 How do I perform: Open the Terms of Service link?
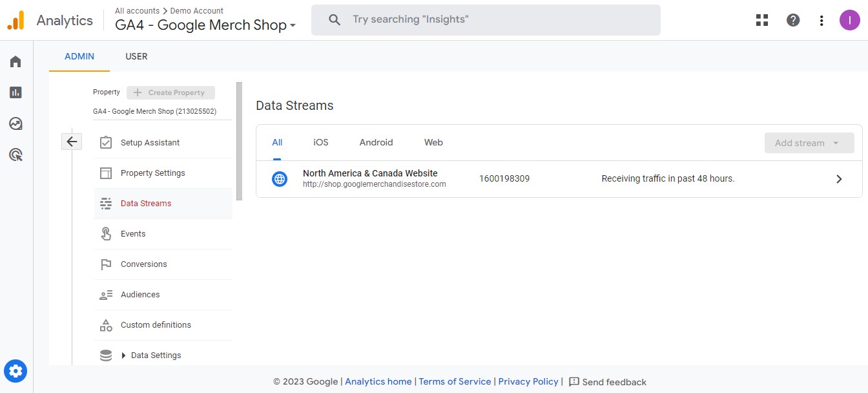click(455, 381)
